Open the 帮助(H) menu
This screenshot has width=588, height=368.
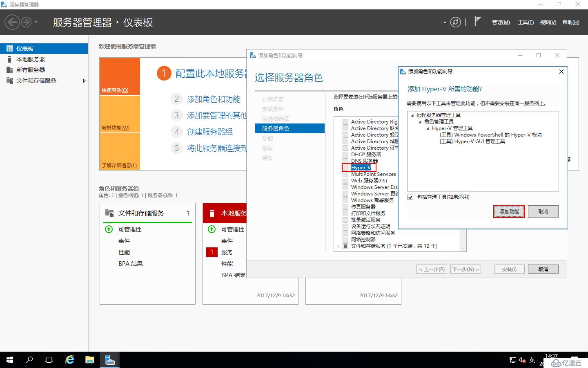(570, 22)
